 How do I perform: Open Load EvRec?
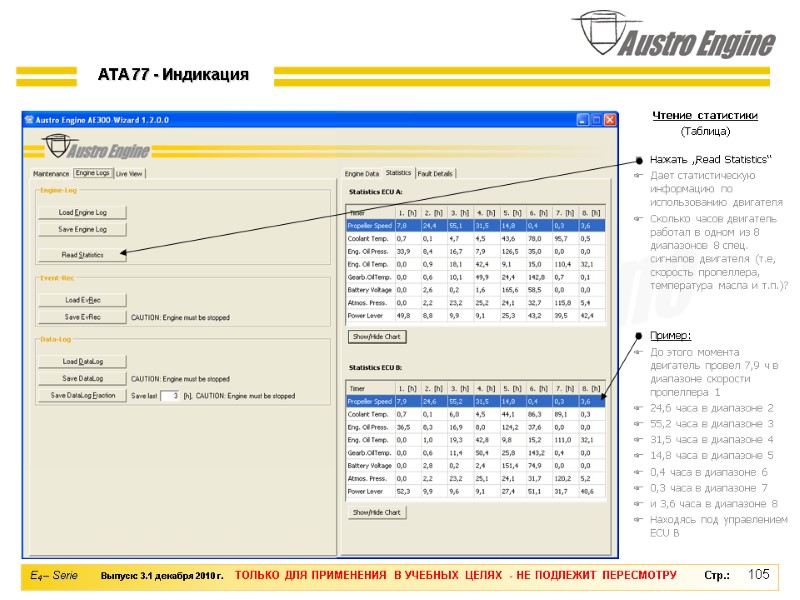82,300
